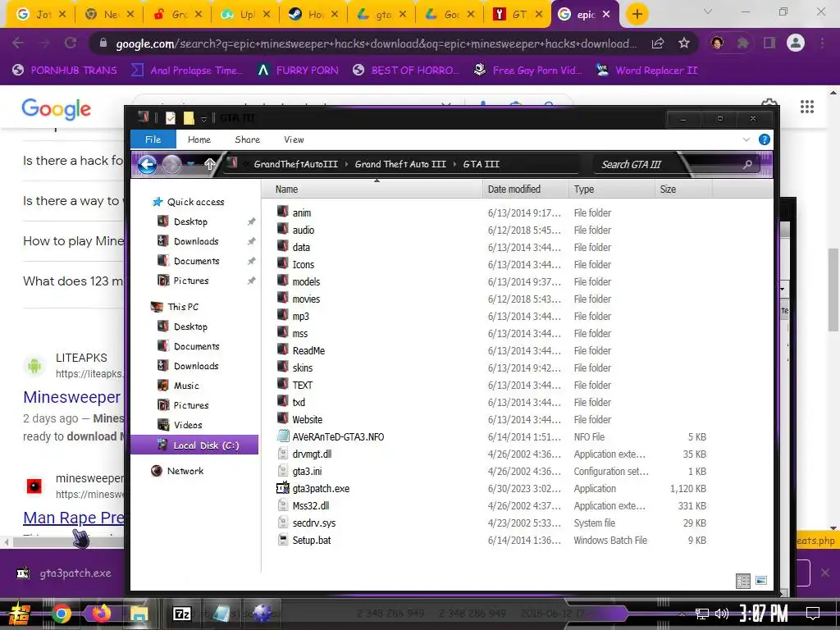Viewport: 840px width, 630px height.
Task: Open Minesweeper search result link
Action: 72,397
